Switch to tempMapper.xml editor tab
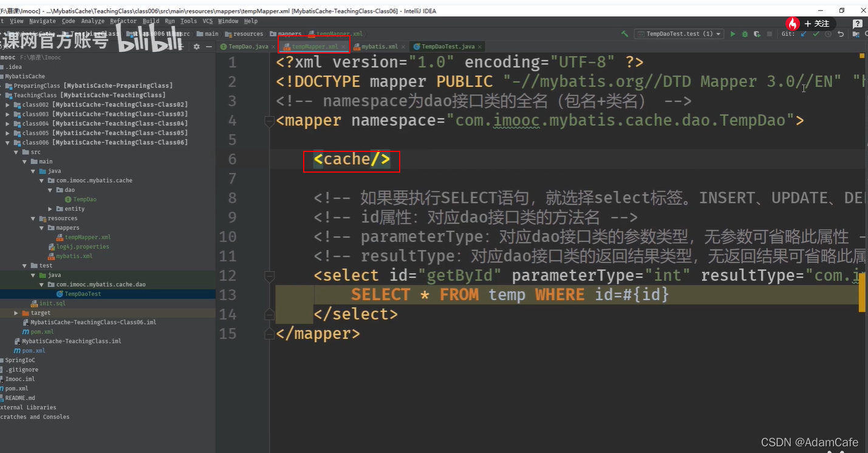 tap(314, 47)
